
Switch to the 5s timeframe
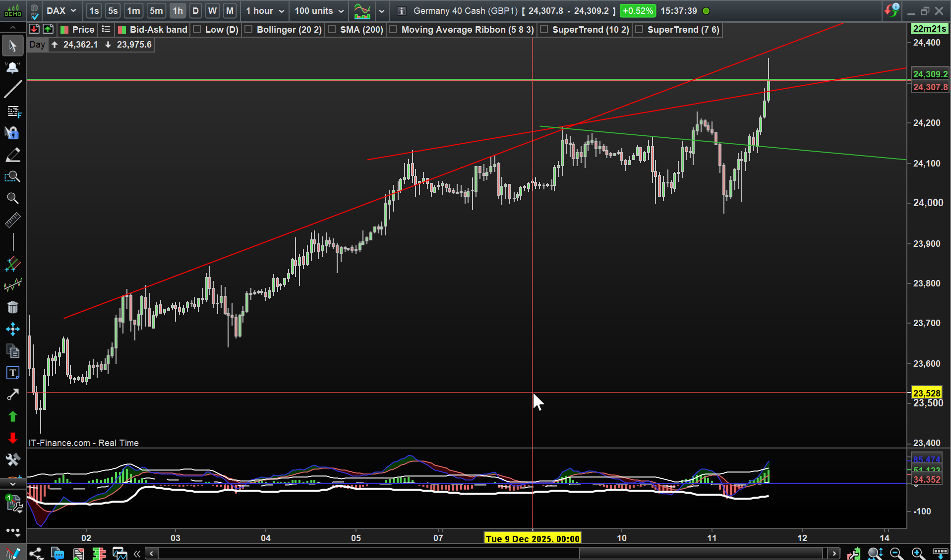click(x=113, y=11)
